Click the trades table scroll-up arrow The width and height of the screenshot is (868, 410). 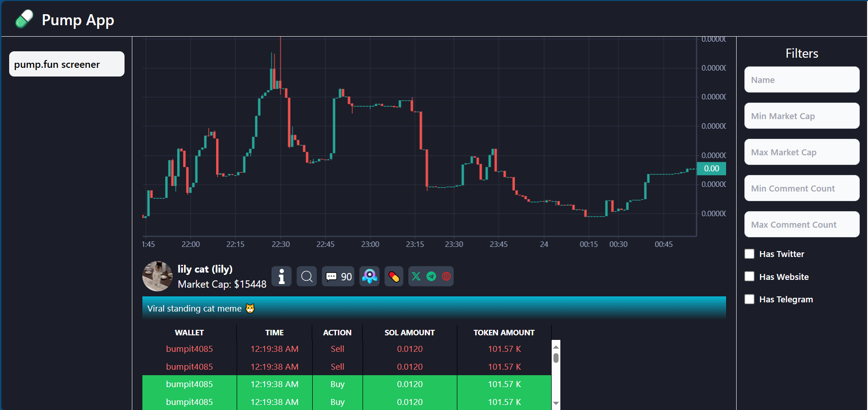(x=556, y=347)
